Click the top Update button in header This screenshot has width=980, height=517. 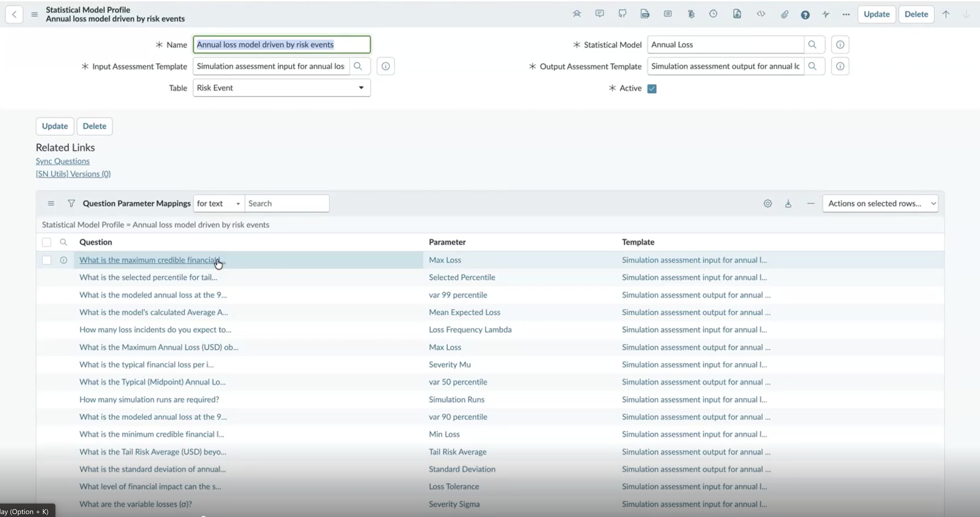(x=876, y=14)
